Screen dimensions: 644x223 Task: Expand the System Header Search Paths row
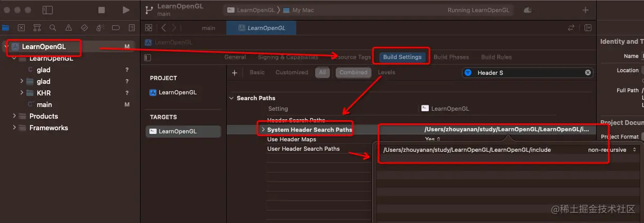(263, 129)
